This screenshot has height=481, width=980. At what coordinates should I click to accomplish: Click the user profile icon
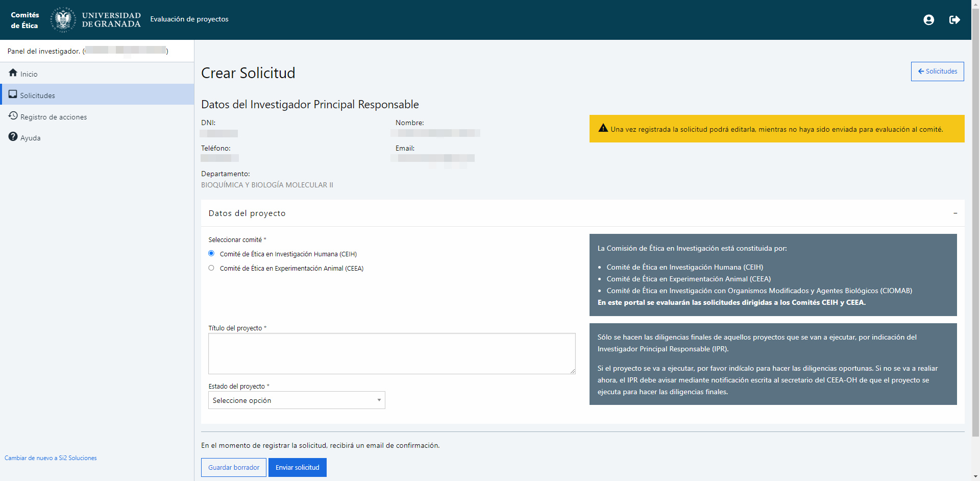pos(928,20)
